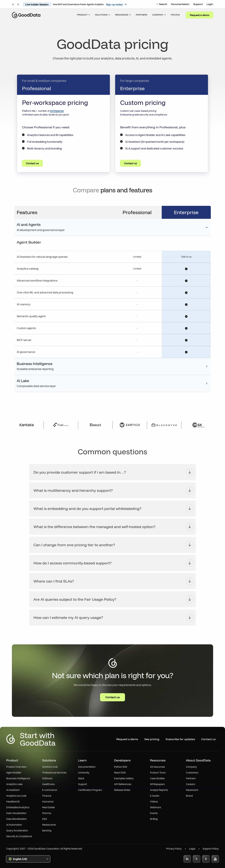Open the English (US) language dropdown
The width and height of the screenshot is (225, 868).
point(28,859)
